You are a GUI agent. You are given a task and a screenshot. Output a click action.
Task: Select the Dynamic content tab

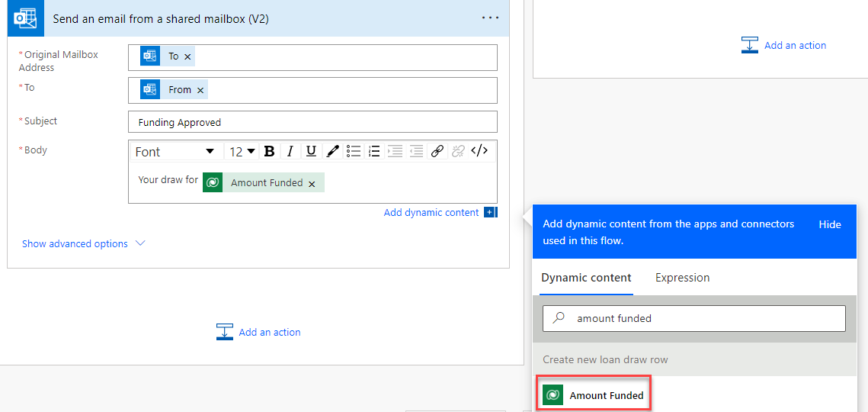pyautogui.click(x=586, y=278)
